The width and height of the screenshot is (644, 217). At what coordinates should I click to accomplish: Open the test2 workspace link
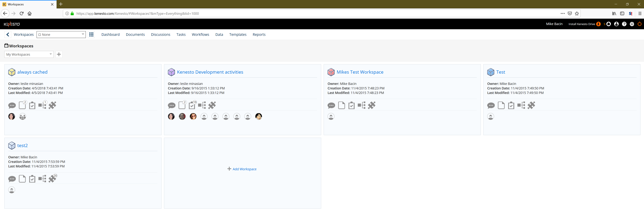(22, 146)
